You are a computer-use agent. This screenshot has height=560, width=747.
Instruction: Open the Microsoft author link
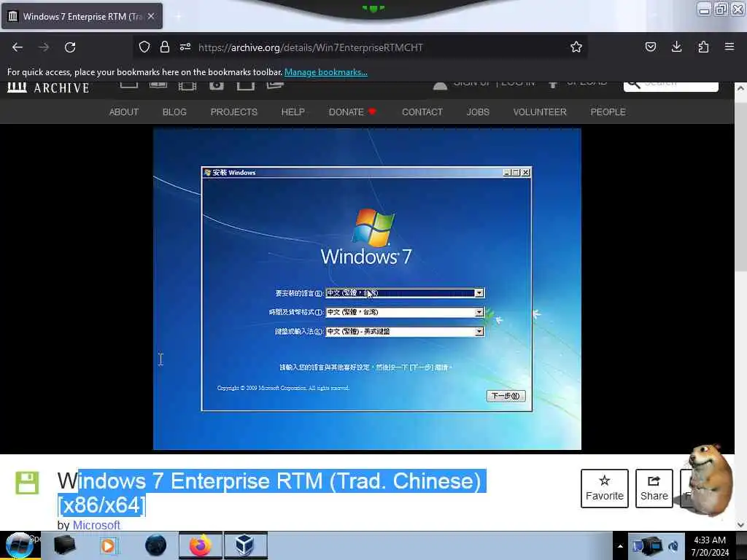click(x=96, y=525)
